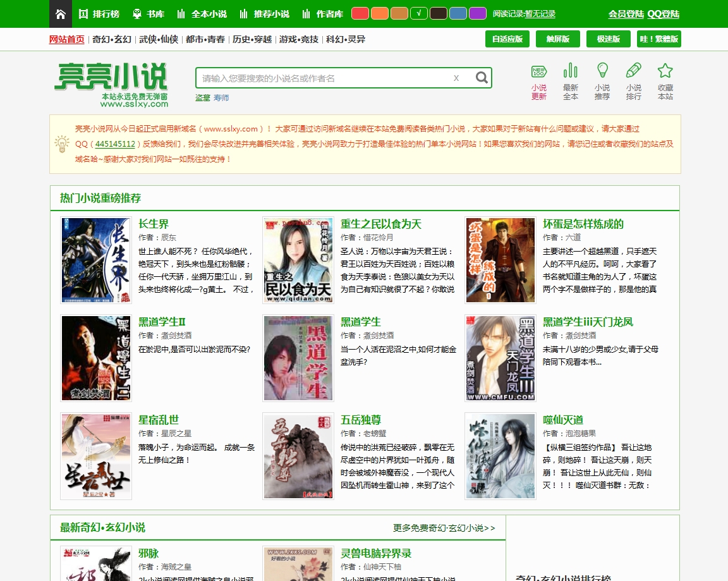728x581 pixels.
Task: Select the dark brown theme swatch
Action: pyautogui.click(x=439, y=13)
